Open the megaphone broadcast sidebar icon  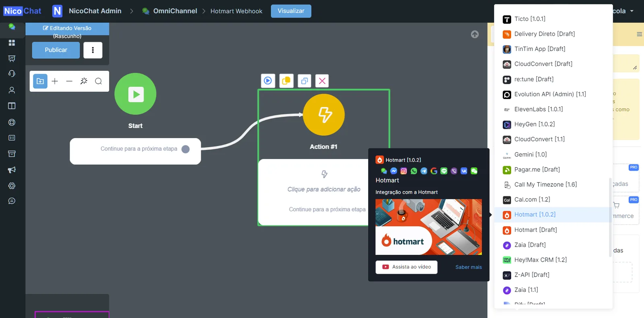point(12,169)
